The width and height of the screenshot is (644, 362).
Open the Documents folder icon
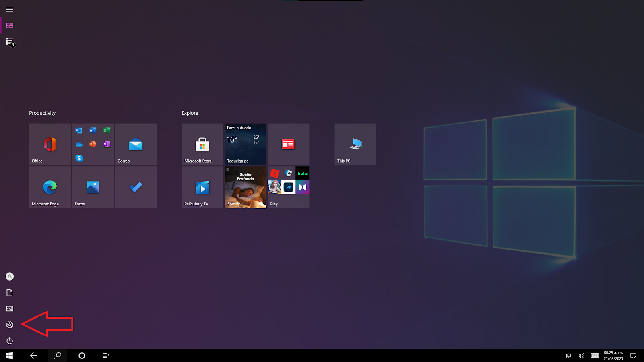[x=10, y=293]
